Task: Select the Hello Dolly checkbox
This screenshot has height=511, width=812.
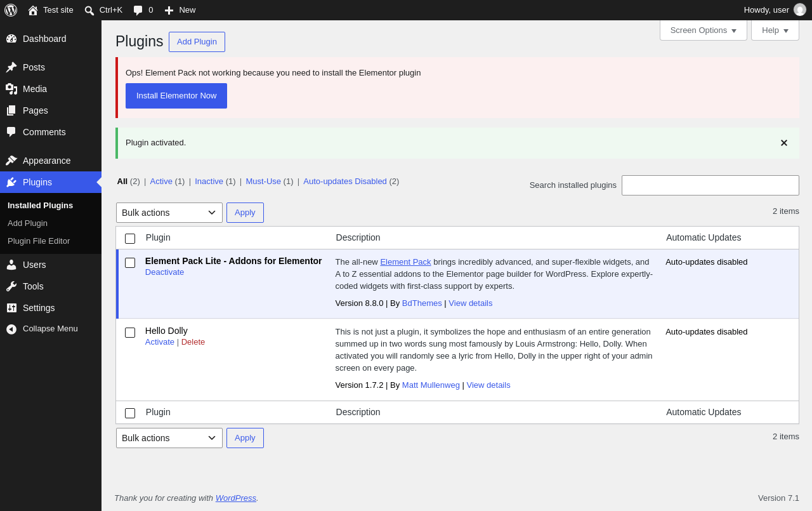Action: tap(130, 333)
